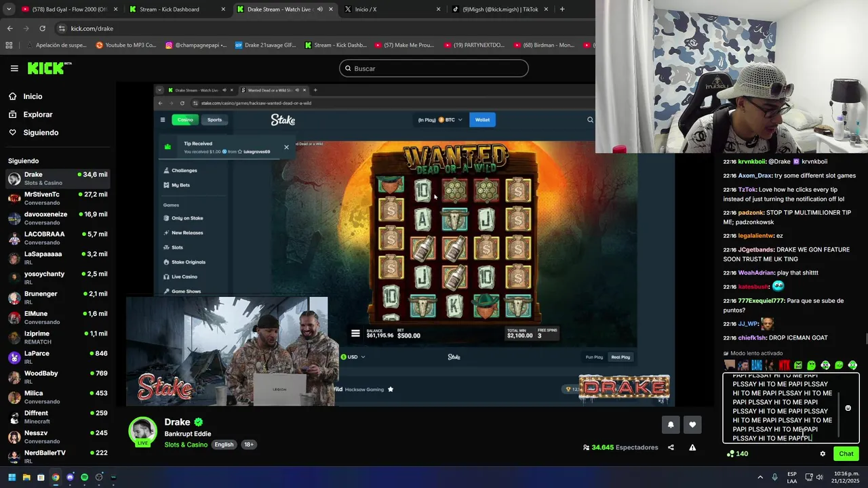Open MrStivenTc channel from following list
This screenshot has height=488, width=868.
click(58, 199)
